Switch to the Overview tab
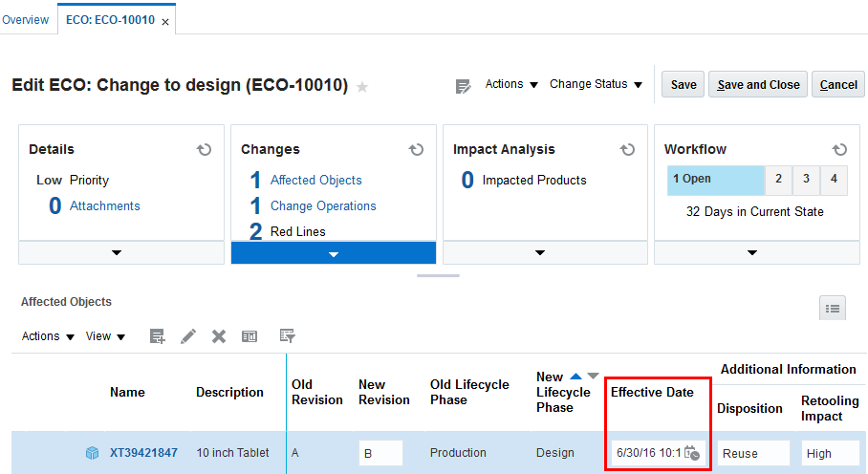868x474 pixels. (x=25, y=20)
